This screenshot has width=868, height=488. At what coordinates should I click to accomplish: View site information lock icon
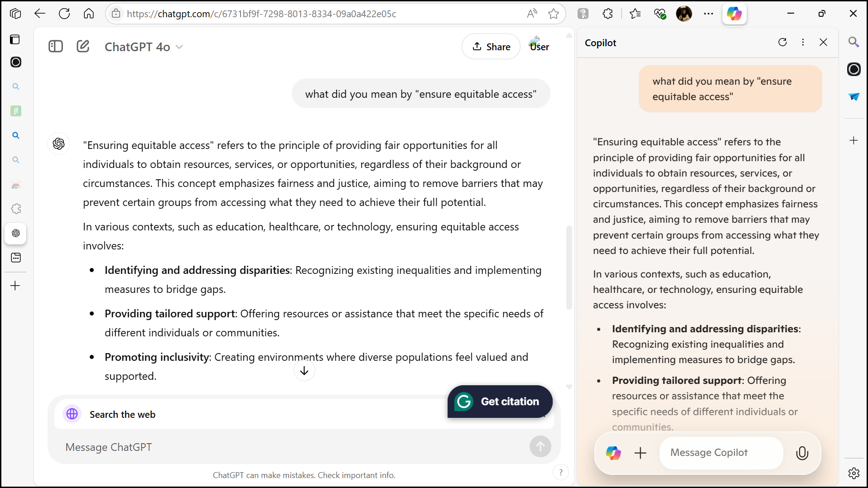coord(116,14)
